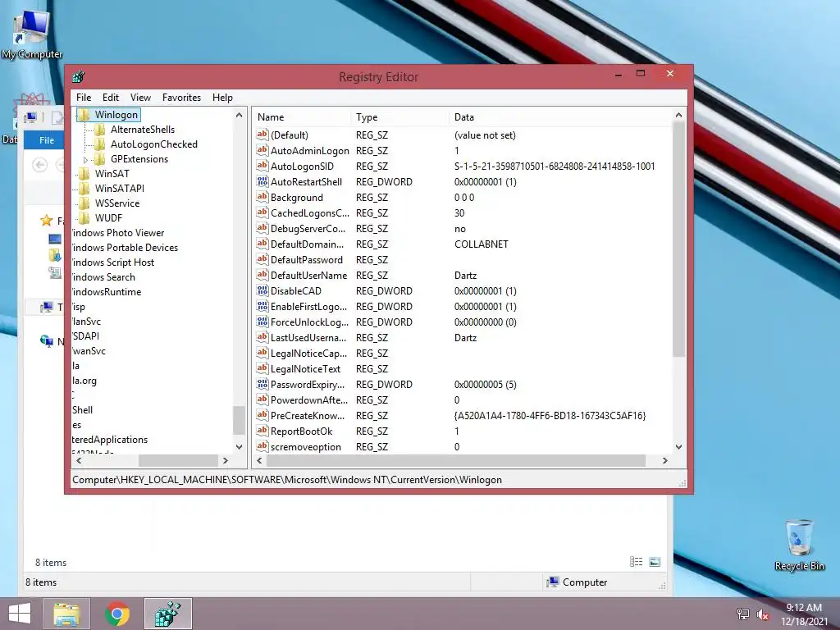Click the PasswordExpiryWarning DWORD icon
Image resolution: width=840 pixels, height=630 pixels.
(262, 384)
